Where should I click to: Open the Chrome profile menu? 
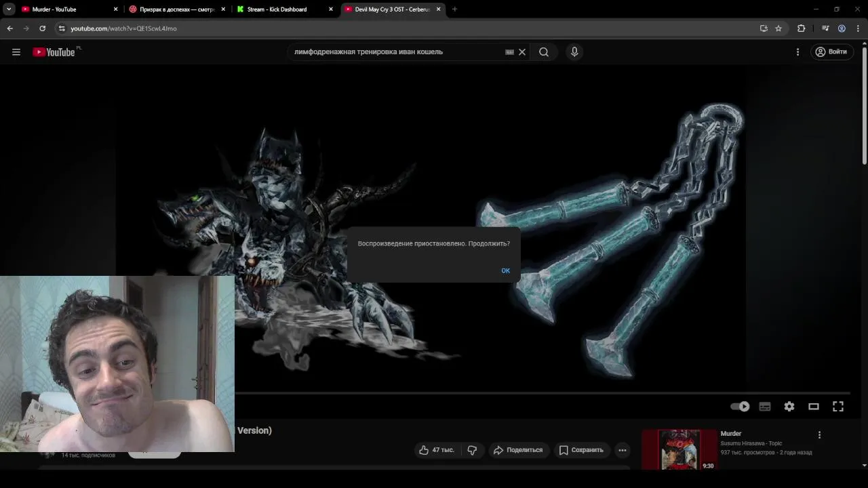point(842,28)
